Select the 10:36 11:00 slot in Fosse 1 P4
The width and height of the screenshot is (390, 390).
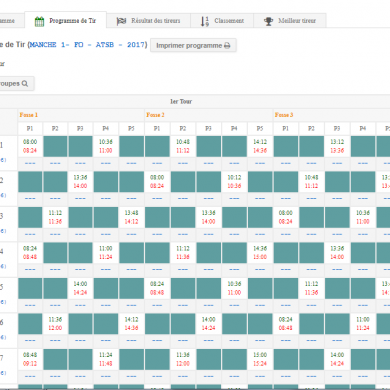click(106, 146)
